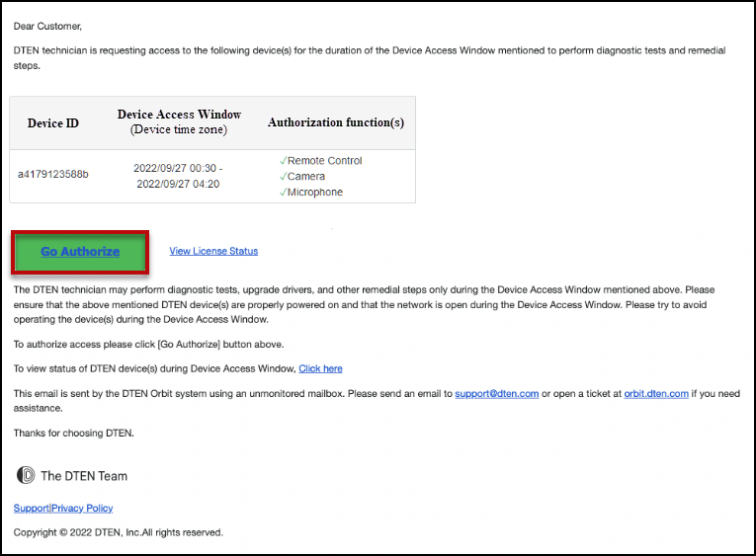Screen dimensions: 756x556
Task: Open the support@dten.com email link
Action: coord(497,394)
